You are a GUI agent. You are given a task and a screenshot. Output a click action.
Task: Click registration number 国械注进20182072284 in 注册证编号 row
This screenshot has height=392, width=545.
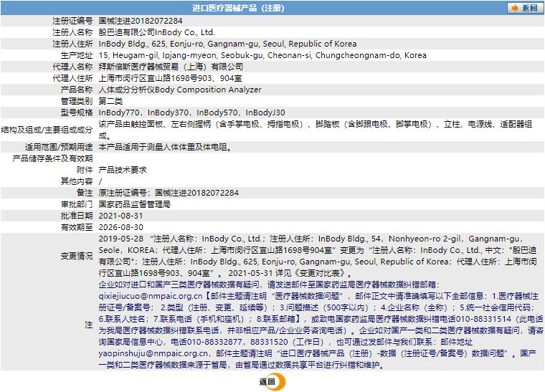(x=141, y=21)
